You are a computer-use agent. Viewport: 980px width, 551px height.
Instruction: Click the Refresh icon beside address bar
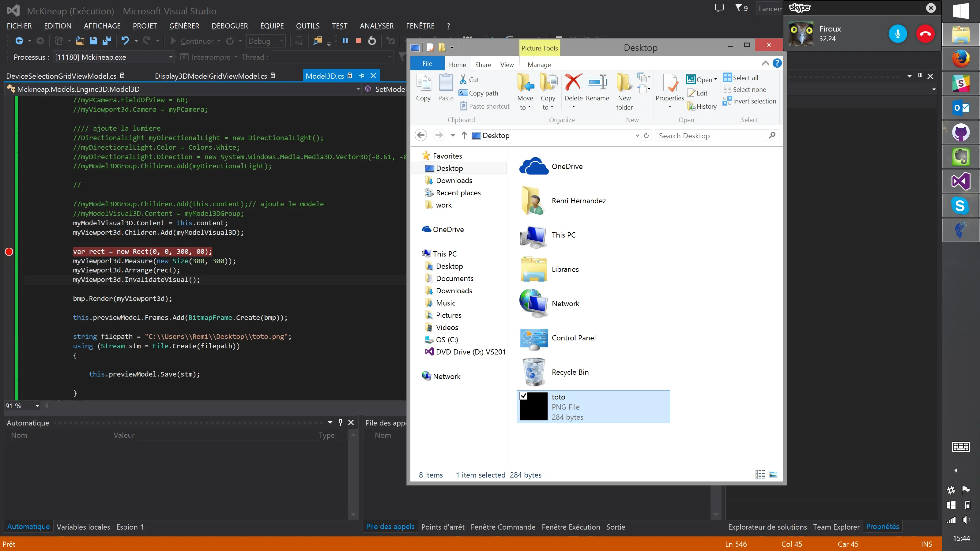click(646, 135)
